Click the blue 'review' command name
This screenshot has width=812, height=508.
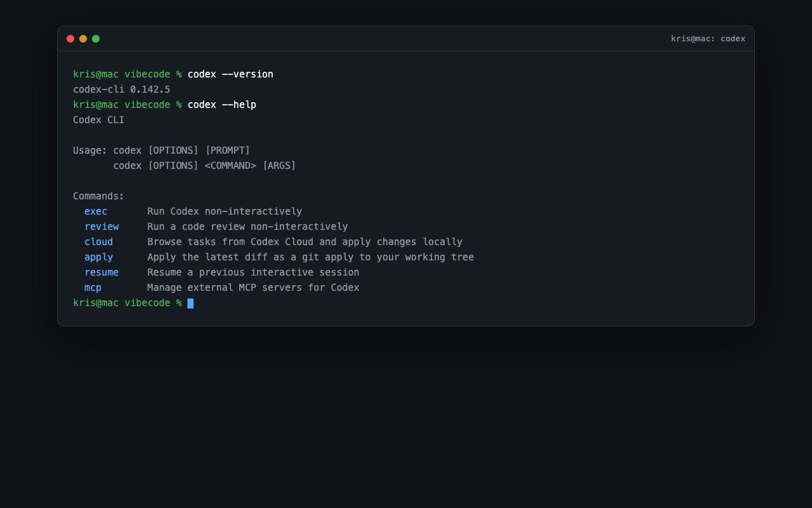pyautogui.click(x=101, y=227)
